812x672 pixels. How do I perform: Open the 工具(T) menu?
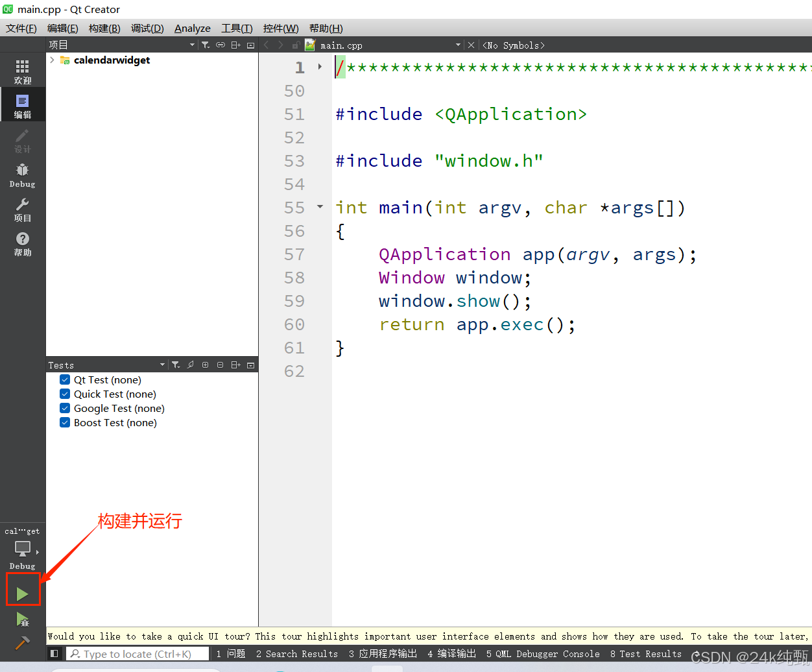237,29
